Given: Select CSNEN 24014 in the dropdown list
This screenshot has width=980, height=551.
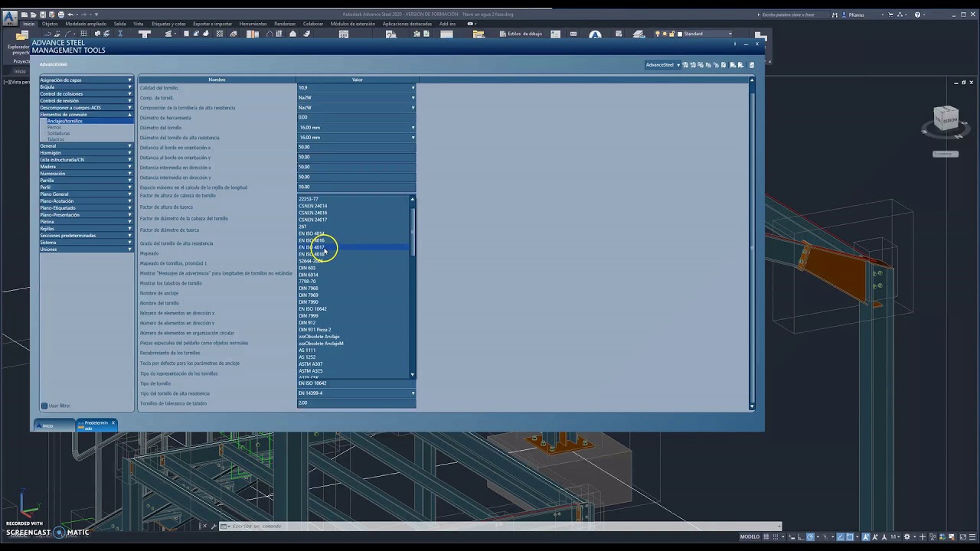Looking at the screenshot, I should pos(353,206).
